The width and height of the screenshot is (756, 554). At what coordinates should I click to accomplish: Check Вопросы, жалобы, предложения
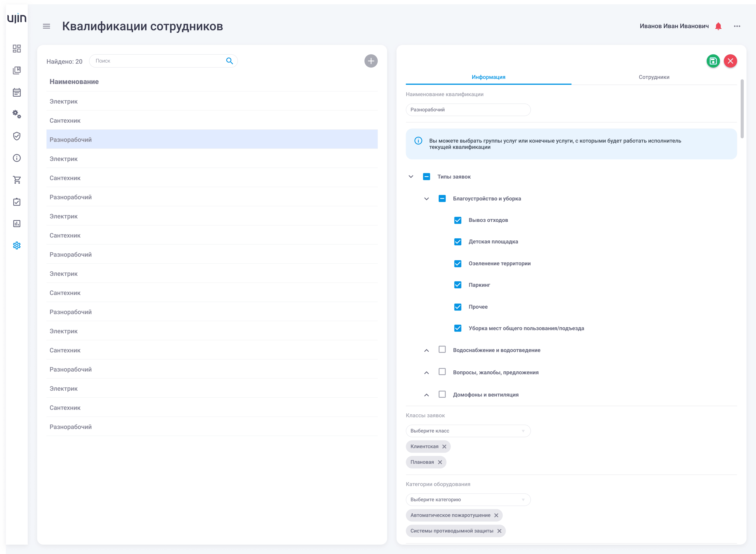(x=442, y=372)
